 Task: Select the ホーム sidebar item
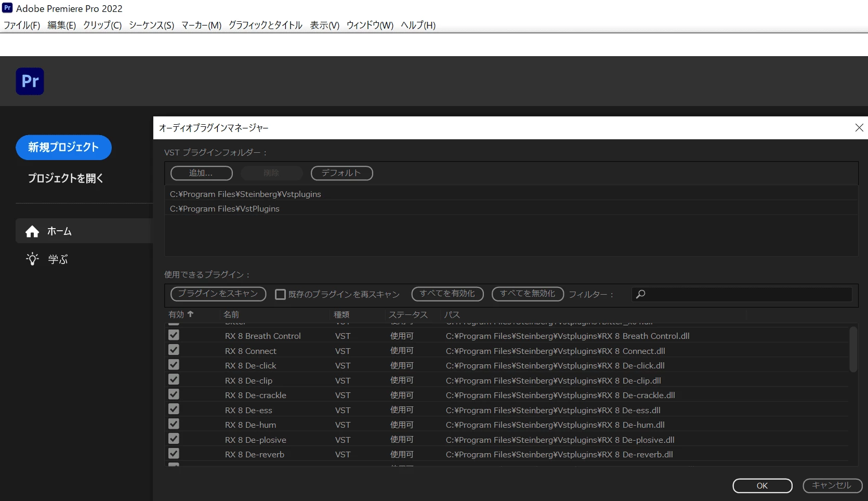84,231
